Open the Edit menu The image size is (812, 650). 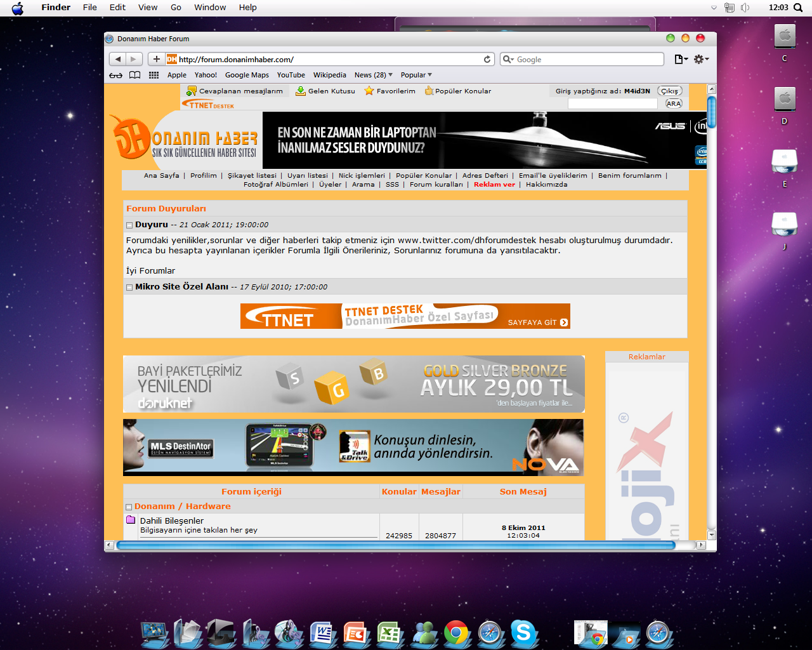coord(117,8)
